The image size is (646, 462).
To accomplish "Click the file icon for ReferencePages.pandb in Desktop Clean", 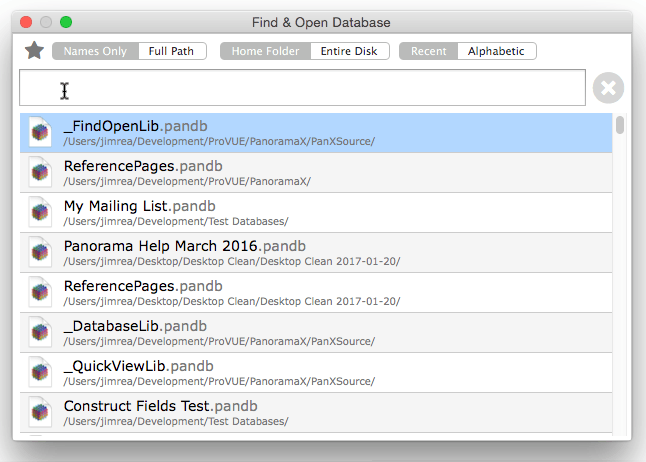I will [x=40, y=292].
